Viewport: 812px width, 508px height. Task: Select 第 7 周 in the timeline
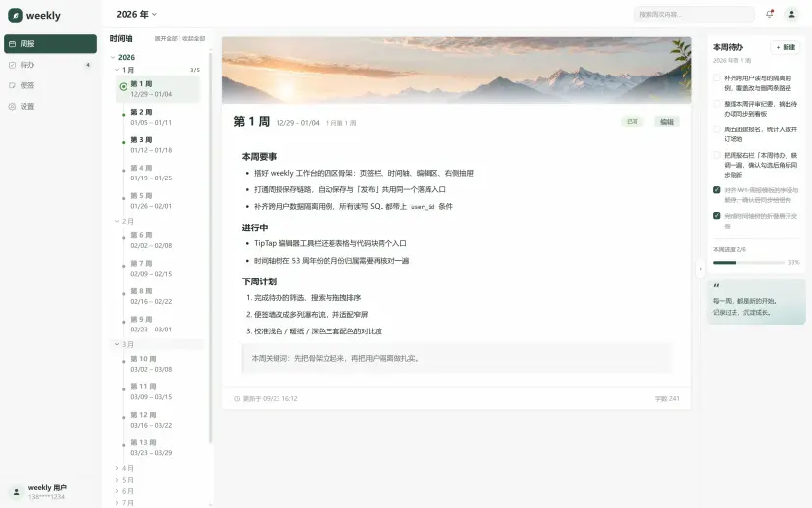click(x=158, y=269)
